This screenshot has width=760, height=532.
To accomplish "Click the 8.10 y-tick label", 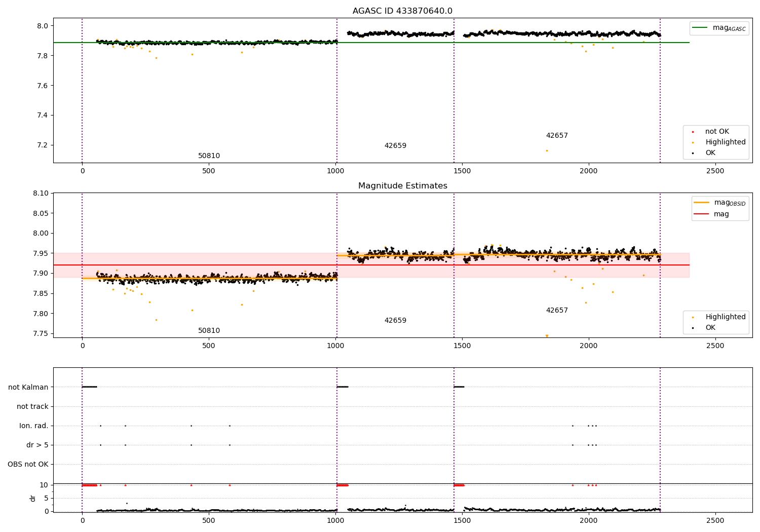I will tap(41, 194).
